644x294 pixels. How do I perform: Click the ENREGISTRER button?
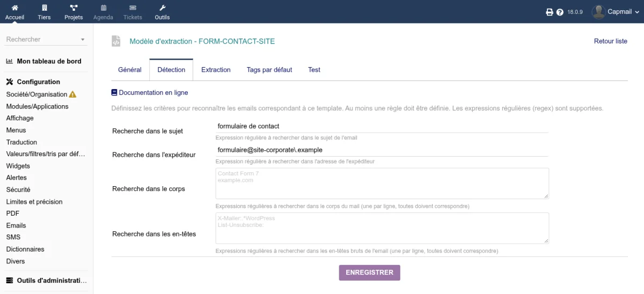click(370, 273)
